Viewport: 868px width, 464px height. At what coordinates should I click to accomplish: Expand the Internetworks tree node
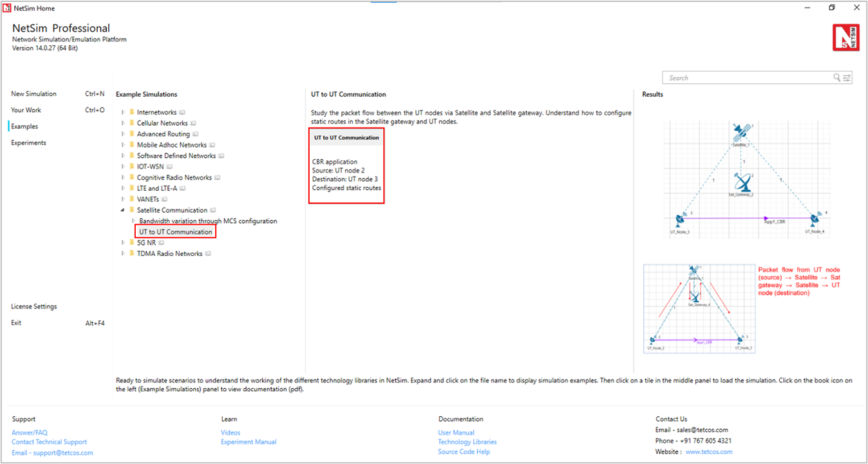tap(123, 113)
